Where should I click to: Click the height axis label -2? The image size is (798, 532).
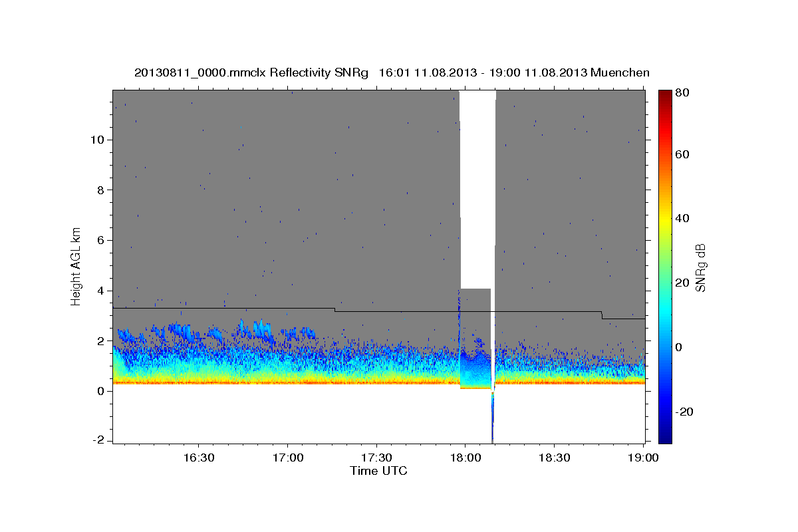(x=99, y=441)
